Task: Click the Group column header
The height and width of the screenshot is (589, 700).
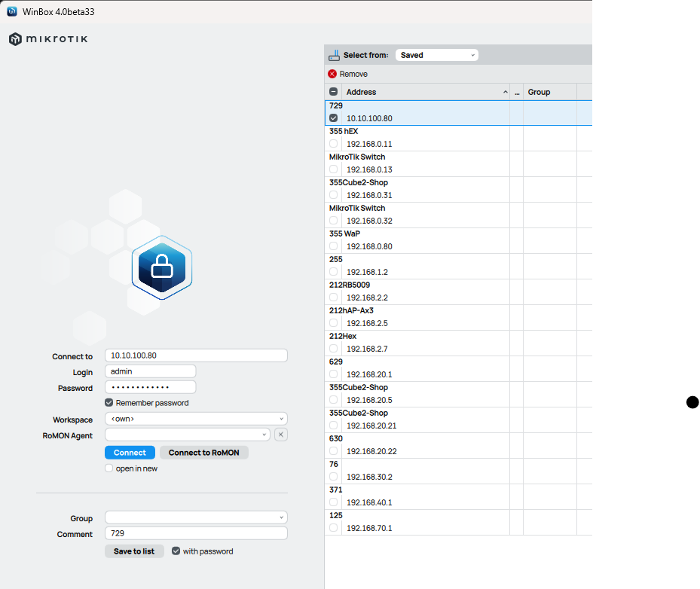Action: [x=550, y=92]
